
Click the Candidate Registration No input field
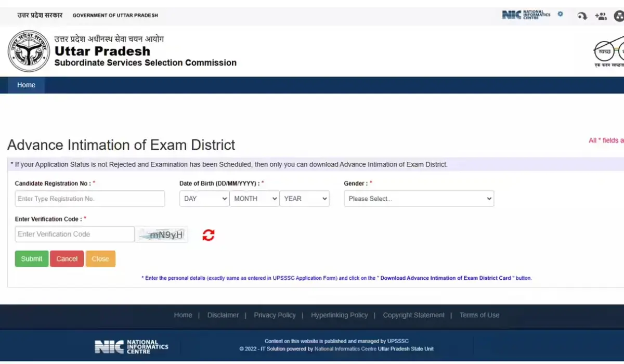(x=89, y=199)
